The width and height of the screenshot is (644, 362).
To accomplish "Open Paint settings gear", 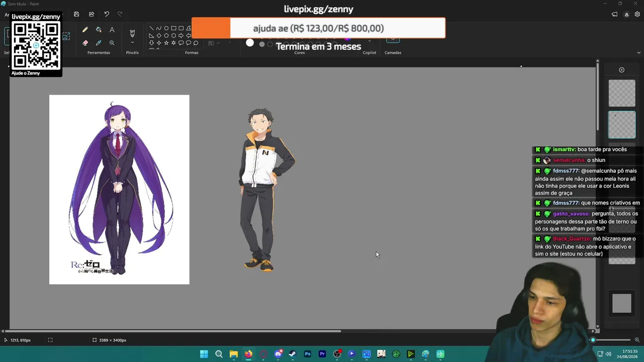I will (637, 15).
